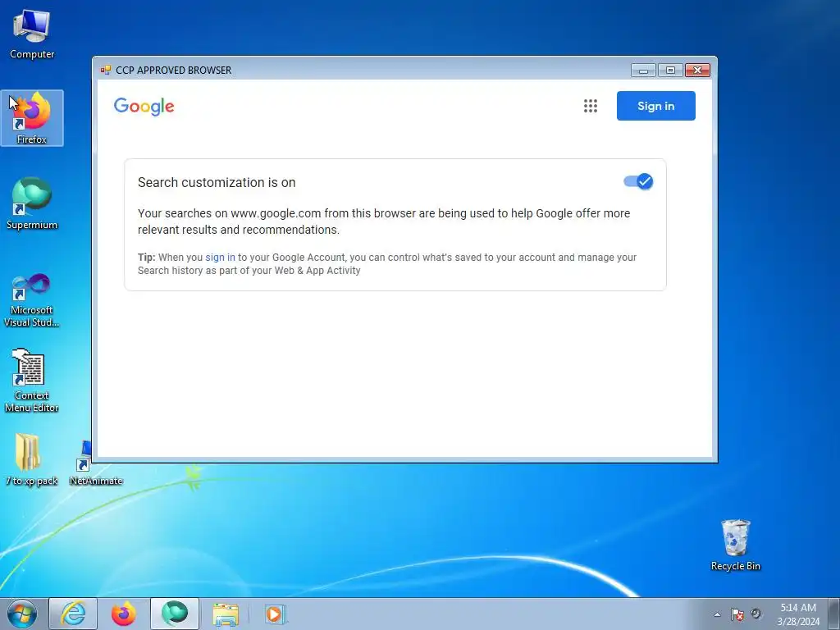This screenshot has width=840, height=630.
Task: Launch Firefox from the taskbar
Action: [x=124, y=614]
